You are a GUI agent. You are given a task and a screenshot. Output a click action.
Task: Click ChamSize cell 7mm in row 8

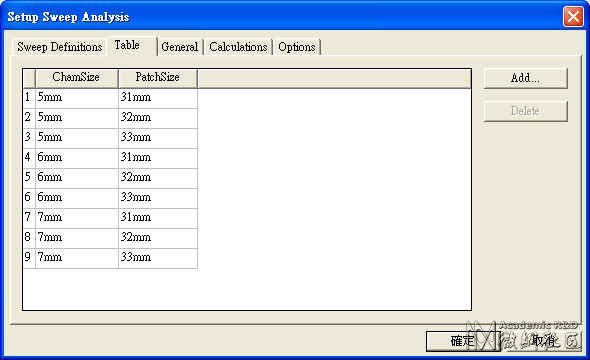tap(77, 238)
